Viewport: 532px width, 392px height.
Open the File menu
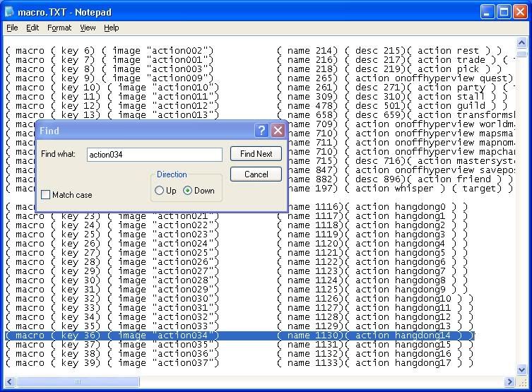[12, 28]
